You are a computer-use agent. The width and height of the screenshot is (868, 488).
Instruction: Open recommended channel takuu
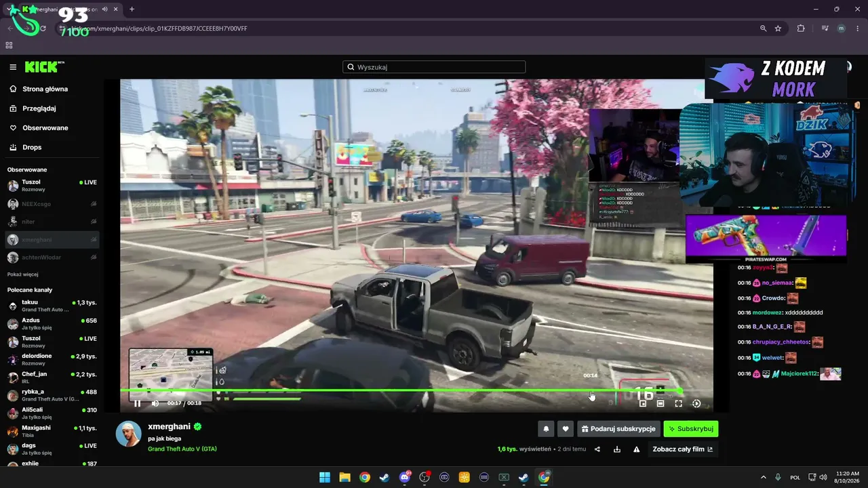52,306
